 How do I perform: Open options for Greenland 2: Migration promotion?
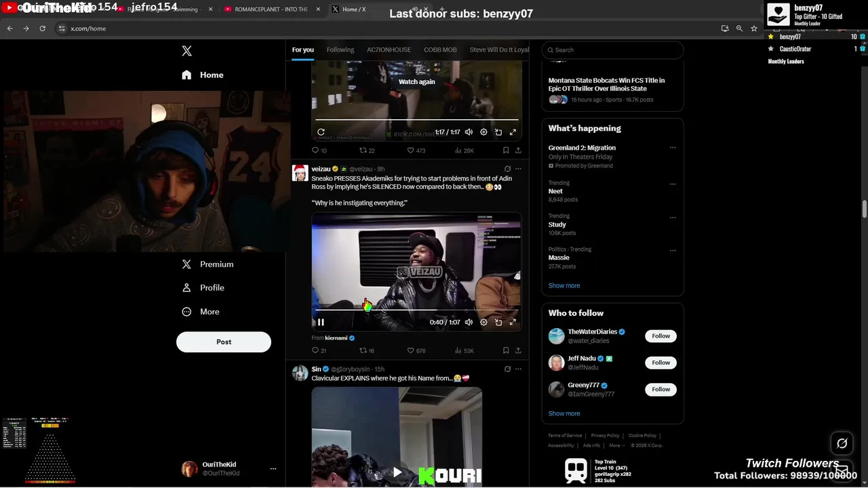pos(673,148)
